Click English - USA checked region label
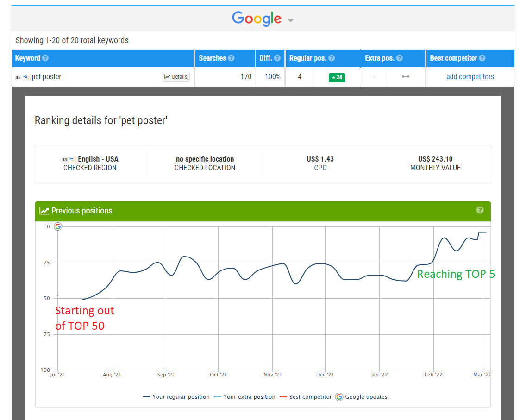This screenshot has height=420, width=526. pyautogui.click(x=98, y=159)
